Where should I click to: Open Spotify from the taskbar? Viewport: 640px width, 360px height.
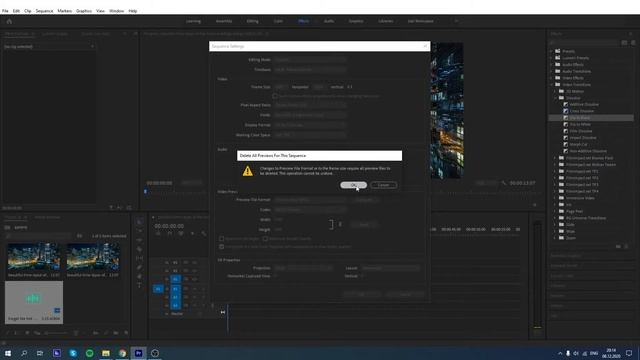pyautogui.click(x=89, y=353)
